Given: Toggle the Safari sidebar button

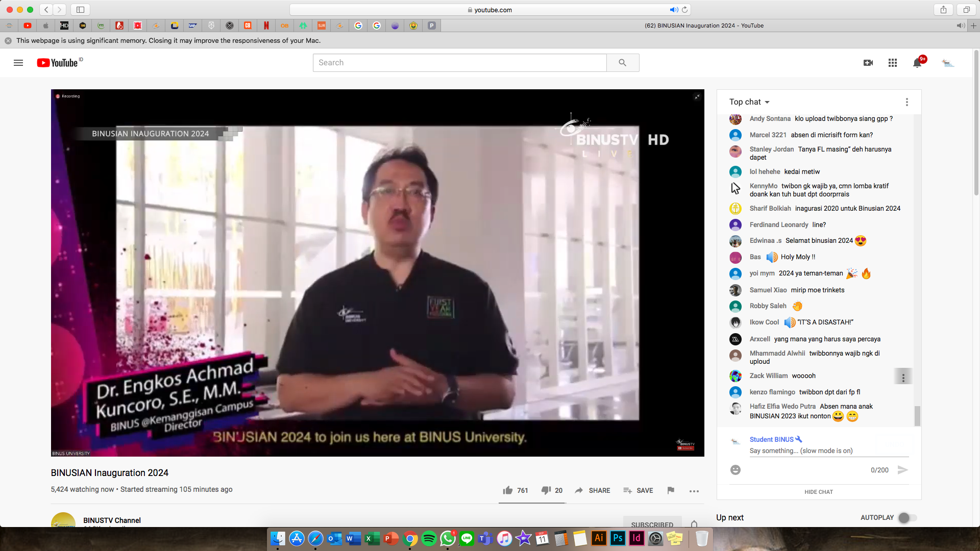Looking at the screenshot, I should coord(80,10).
